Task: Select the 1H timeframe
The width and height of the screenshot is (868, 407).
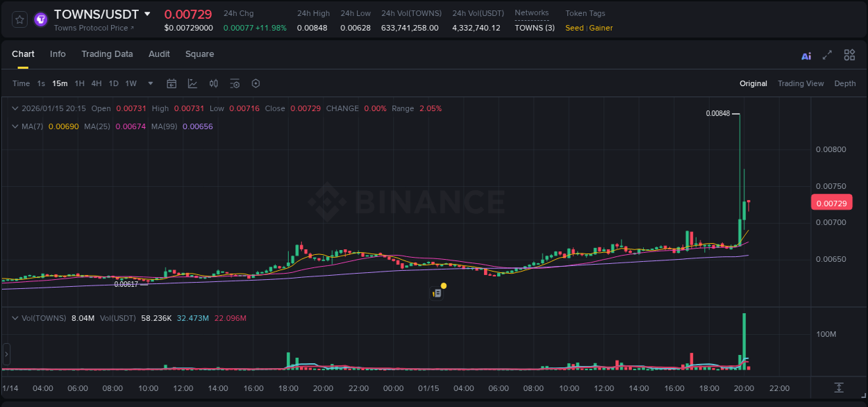Action: (78, 83)
